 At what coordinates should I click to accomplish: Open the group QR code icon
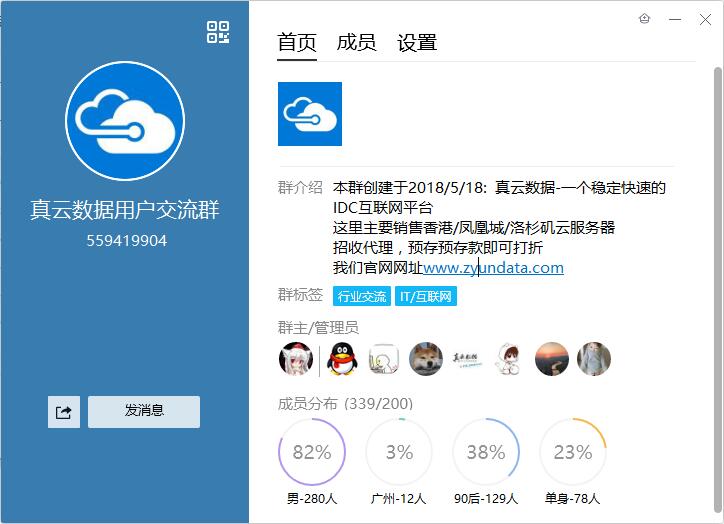pos(218,32)
